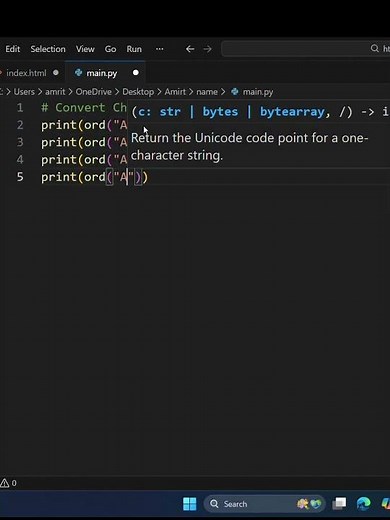Select Users in the breadcrumb path

click(x=24, y=92)
